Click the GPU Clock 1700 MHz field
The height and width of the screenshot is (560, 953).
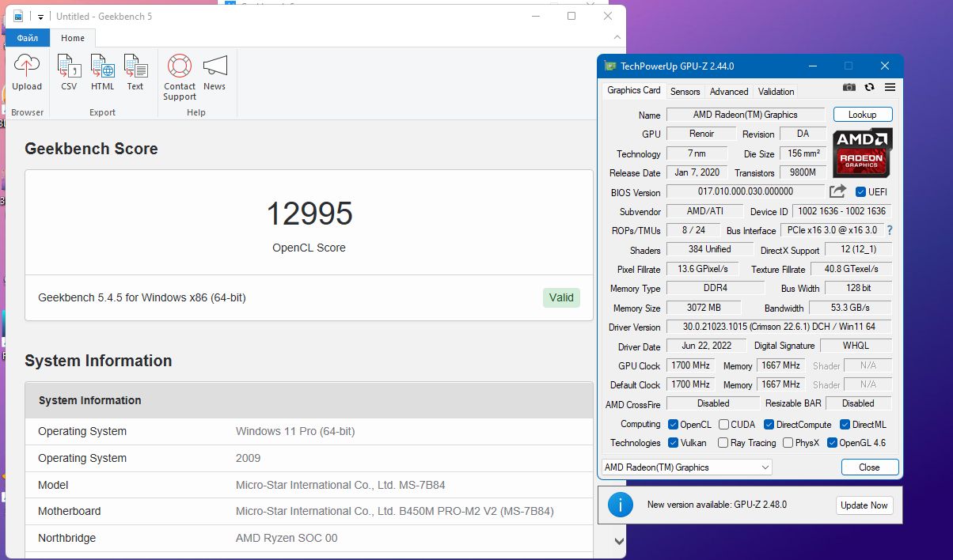click(691, 365)
